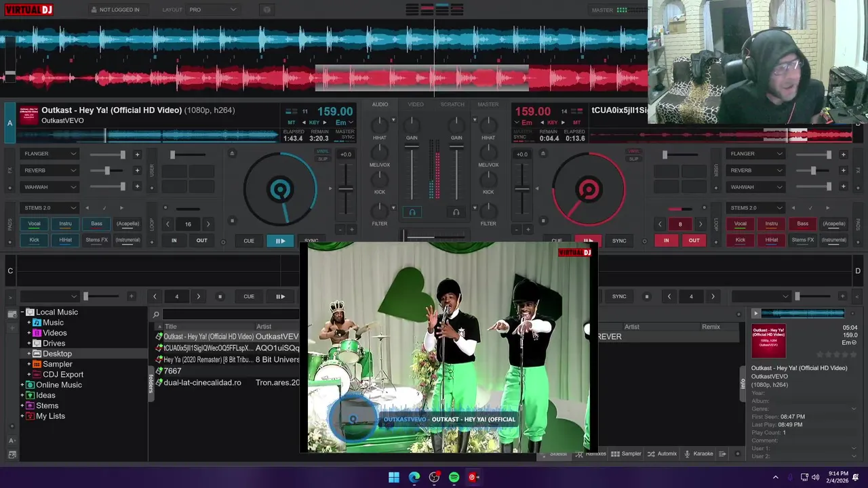The image size is (868, 488).
Task: Open the Karaoke side panel tab
Action: [698, 453]
